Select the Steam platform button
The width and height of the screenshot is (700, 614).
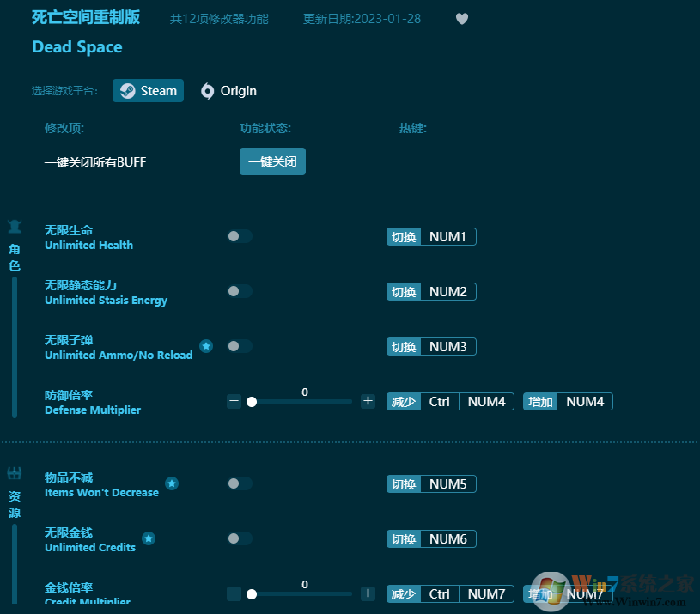click(148, 90)
